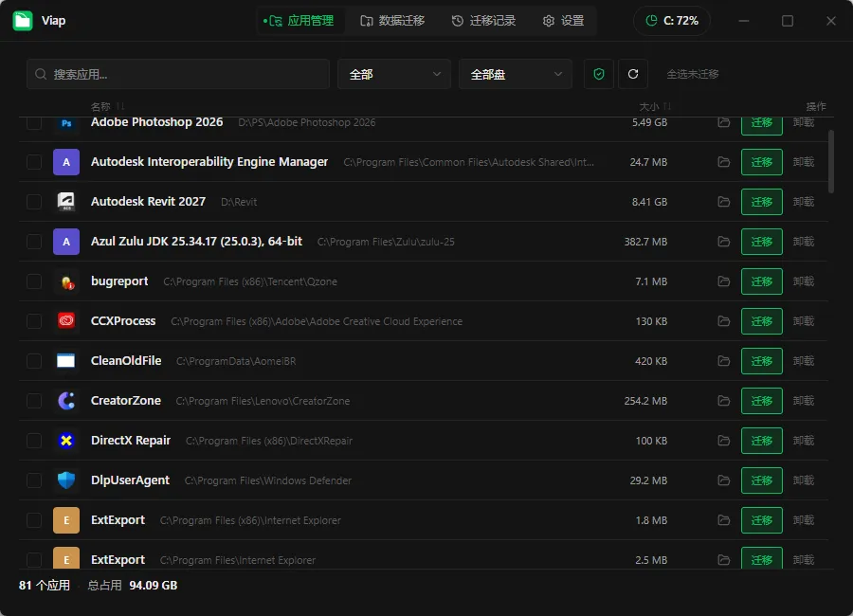
Task: Select the CleanOldFile checkbox
Action: pos(34,361)
